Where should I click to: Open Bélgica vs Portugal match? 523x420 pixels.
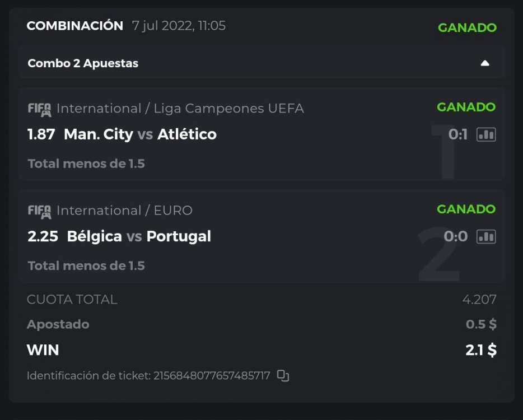pyautogui.click(x=139, y=236)
